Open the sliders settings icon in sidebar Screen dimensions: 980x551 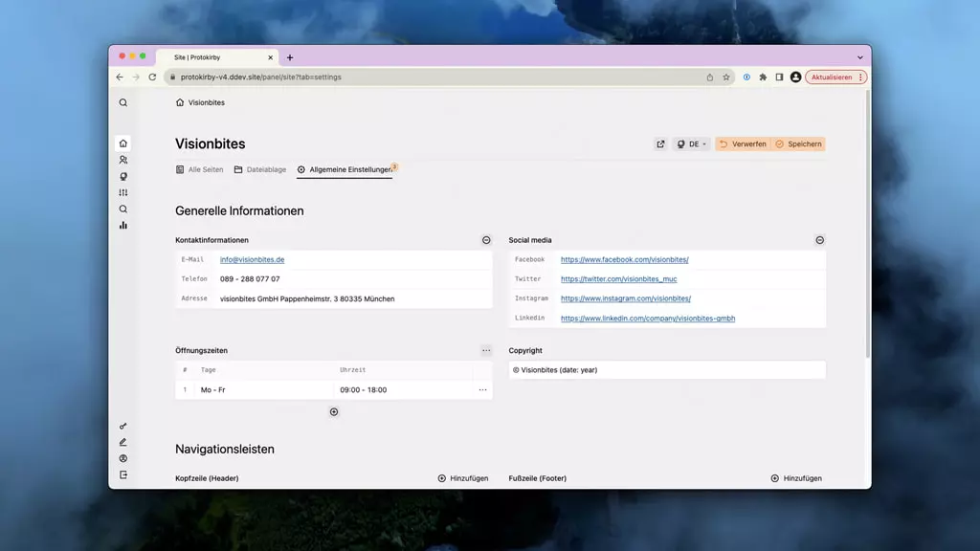[x=123, y=192]
